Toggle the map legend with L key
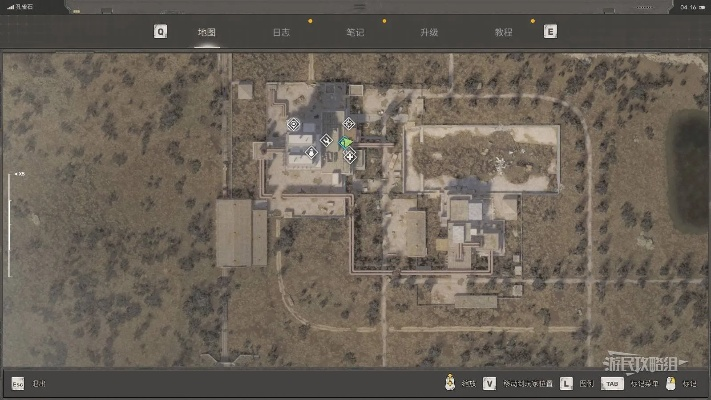The width and height of the screenshot is (711, 400). click(x=566, y=383)
